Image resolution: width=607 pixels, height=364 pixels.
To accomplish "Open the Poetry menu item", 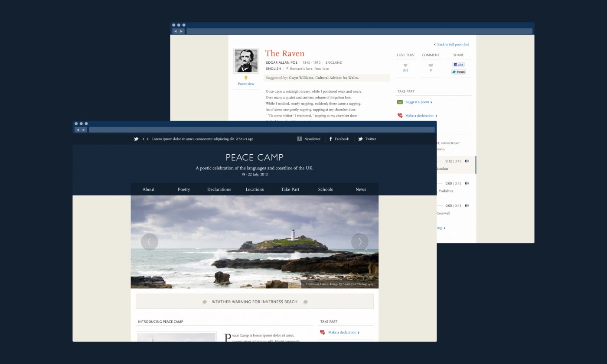I will tap(184, 189).
